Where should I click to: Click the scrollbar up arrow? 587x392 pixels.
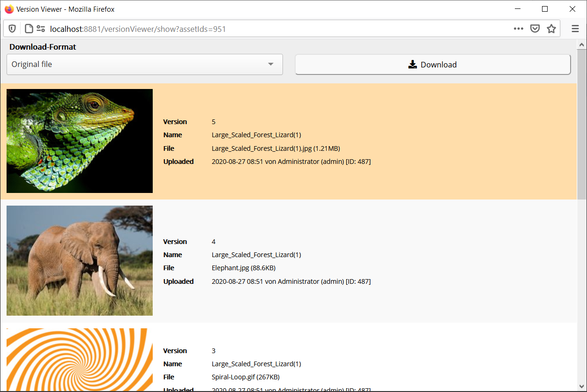pos(581,45)
